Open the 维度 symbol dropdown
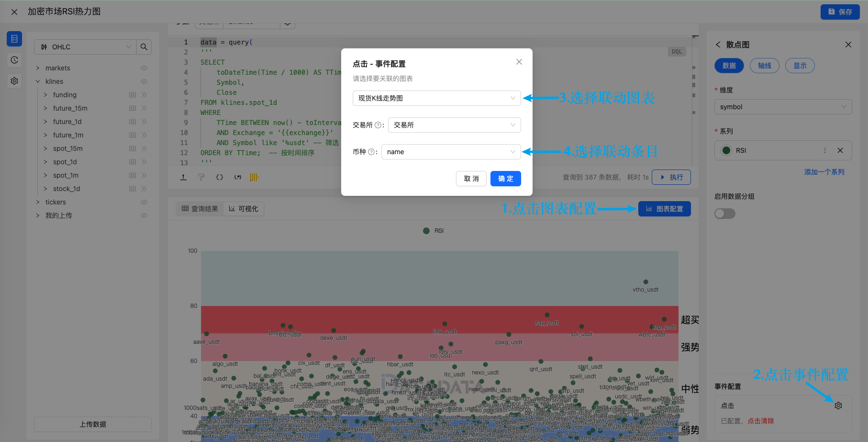This screenshot has height=442, width=868. [783, 107]
